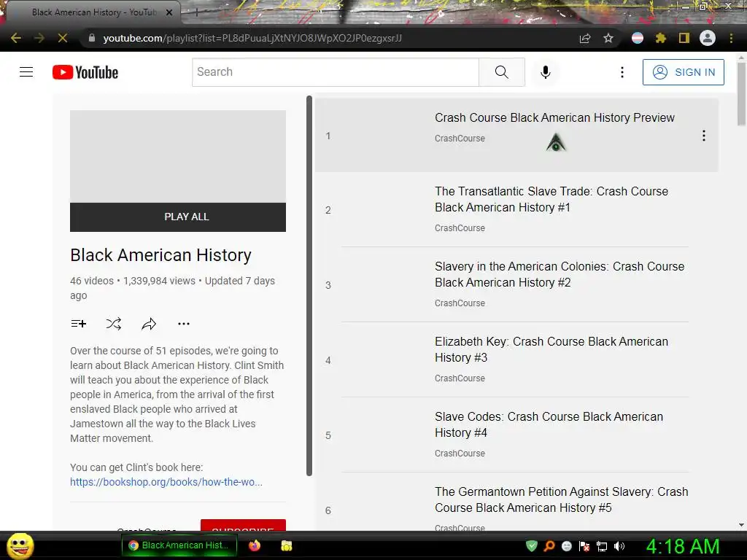Viewport: 747px width, 560px height.
Task: Open file explorer folder on taskbar
Action: point(286,545)
